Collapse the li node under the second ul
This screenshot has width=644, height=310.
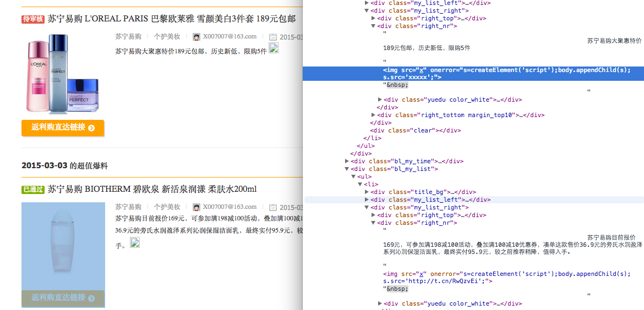360,185
